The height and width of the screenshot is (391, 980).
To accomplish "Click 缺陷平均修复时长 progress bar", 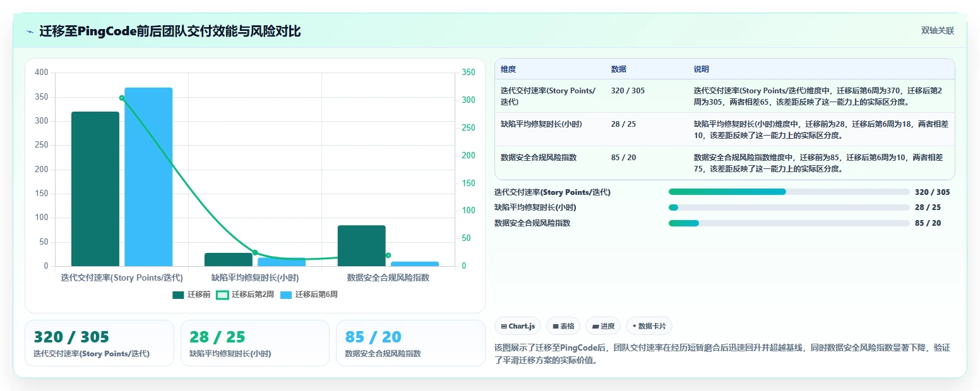I will (x=789, y=207).
